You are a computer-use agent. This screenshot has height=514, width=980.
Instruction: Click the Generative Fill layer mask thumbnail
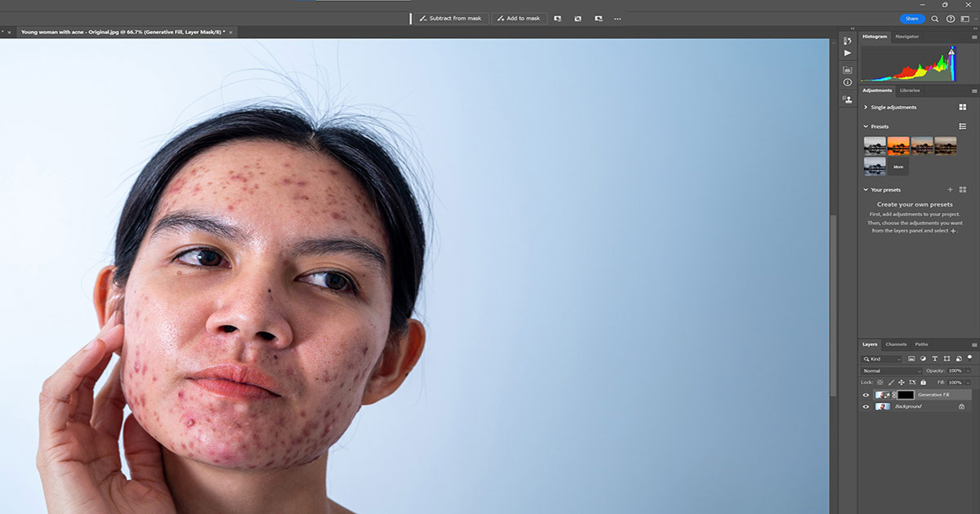coord(906,395)
